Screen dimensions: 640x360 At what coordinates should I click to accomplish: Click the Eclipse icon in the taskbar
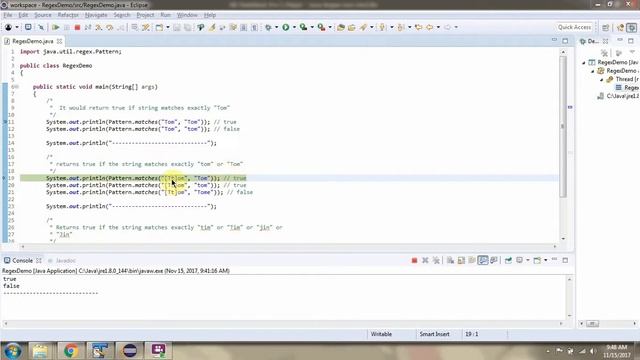tap(130, 351)
